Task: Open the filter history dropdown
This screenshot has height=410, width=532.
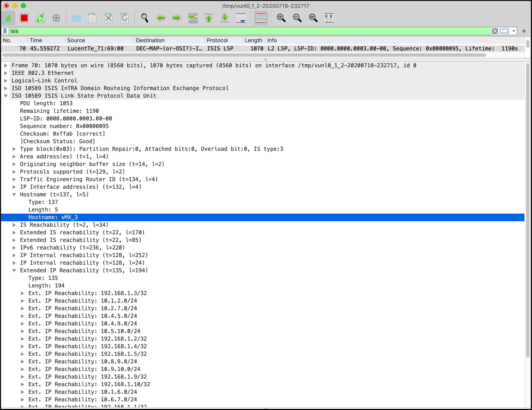Action: [x=513, y=31]
